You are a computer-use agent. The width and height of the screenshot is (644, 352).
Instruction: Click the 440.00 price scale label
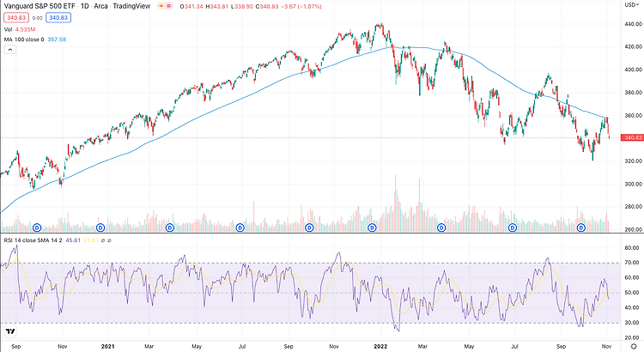[633, 24]
